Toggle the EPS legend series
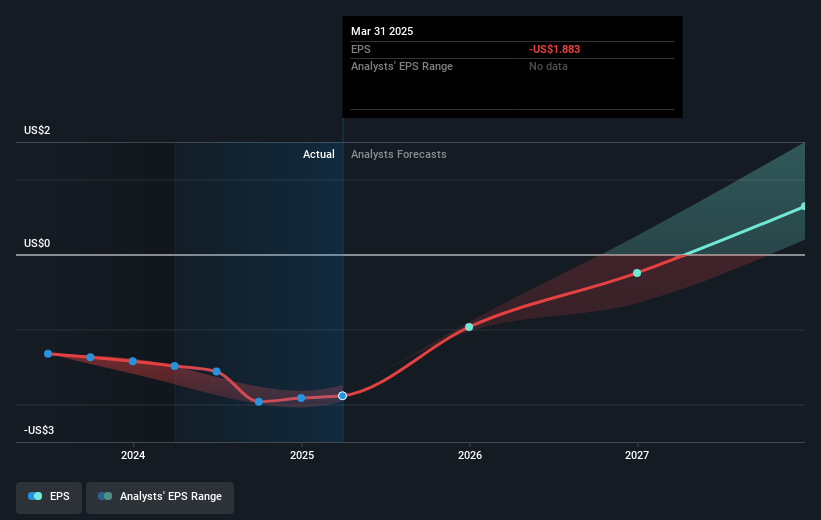This screenshot has height=520, width=821. [49, 496]
